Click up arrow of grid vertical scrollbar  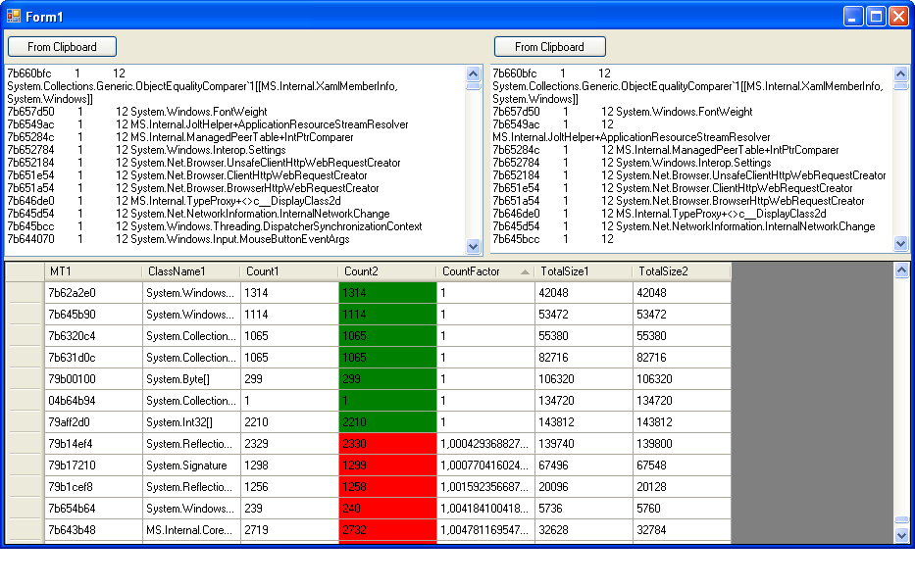click(901, 270)
